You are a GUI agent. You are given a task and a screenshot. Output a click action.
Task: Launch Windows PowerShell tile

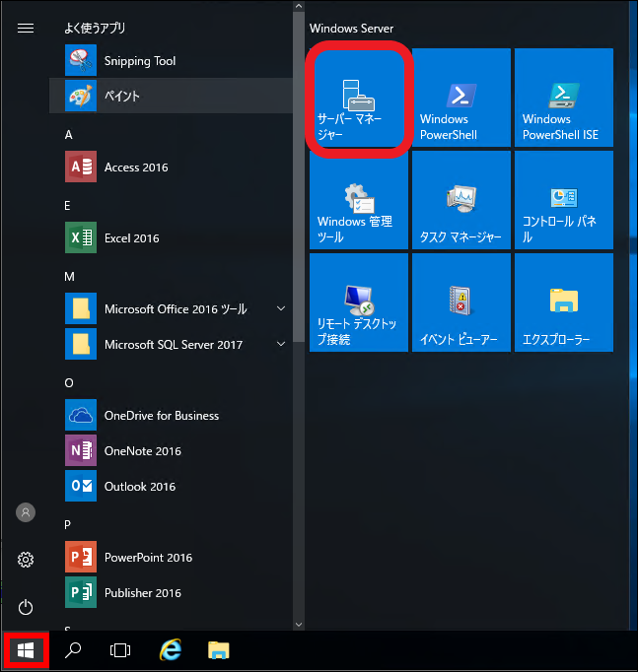461,97
